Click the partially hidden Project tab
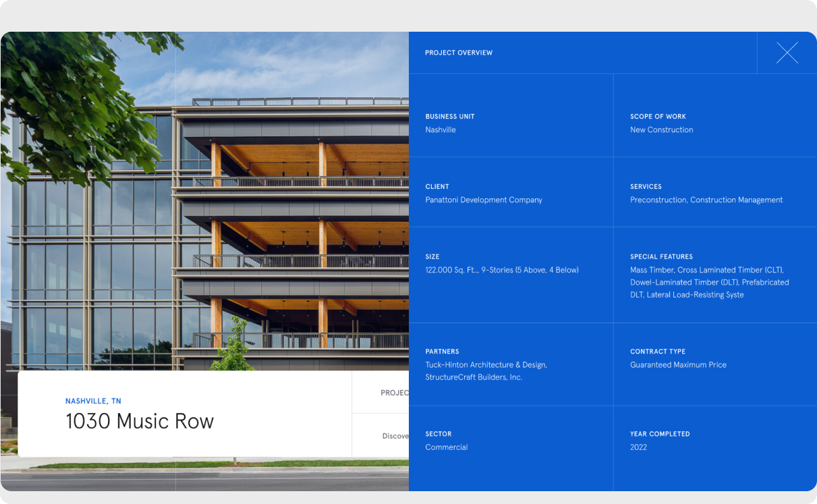Screen dimensions: 817x504 (x=394, y=393)
